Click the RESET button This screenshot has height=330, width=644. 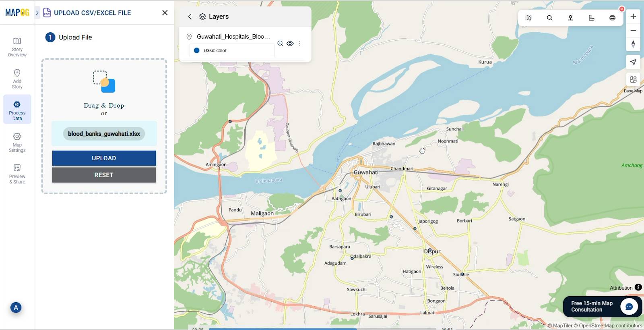pyautogui.click(x=104, y=175)
